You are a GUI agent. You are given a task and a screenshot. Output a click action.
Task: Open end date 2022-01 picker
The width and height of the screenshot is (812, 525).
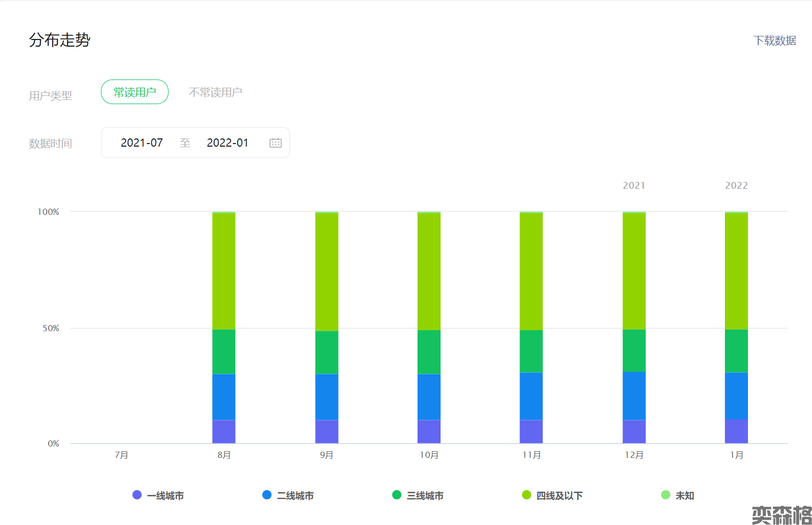click(x=227, y=143)
